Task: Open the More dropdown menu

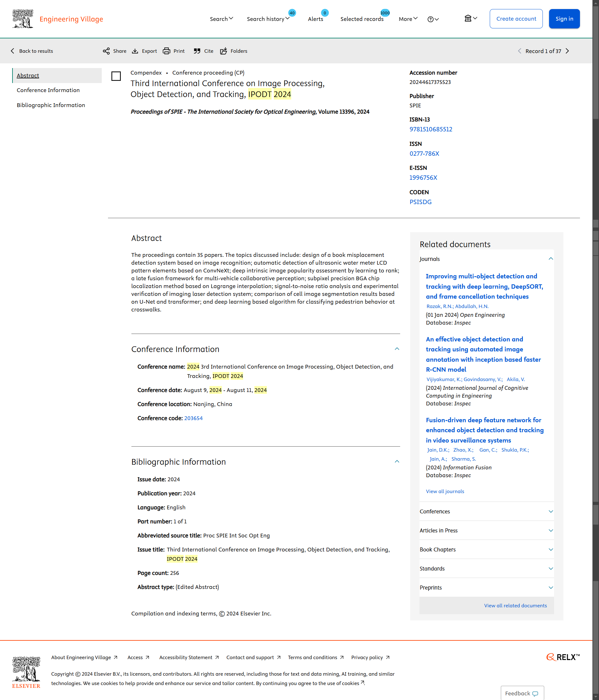Action: tap(408, 19)
